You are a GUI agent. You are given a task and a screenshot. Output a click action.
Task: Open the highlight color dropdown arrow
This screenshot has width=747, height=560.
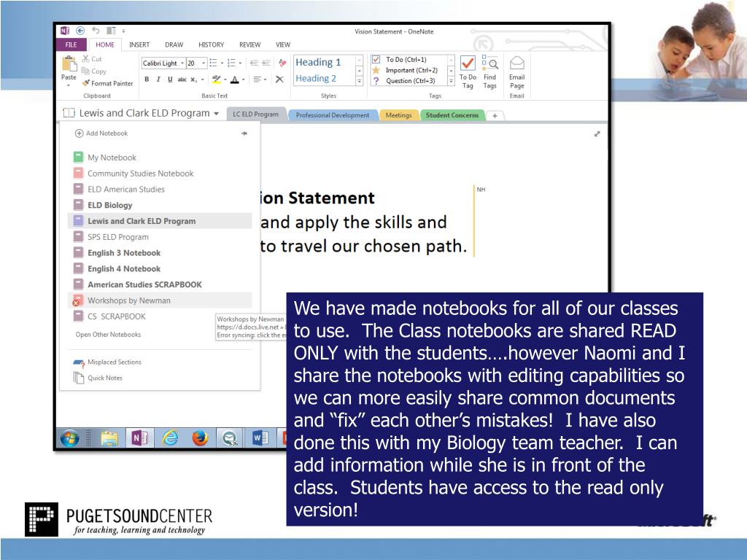(x=225, y=79)
